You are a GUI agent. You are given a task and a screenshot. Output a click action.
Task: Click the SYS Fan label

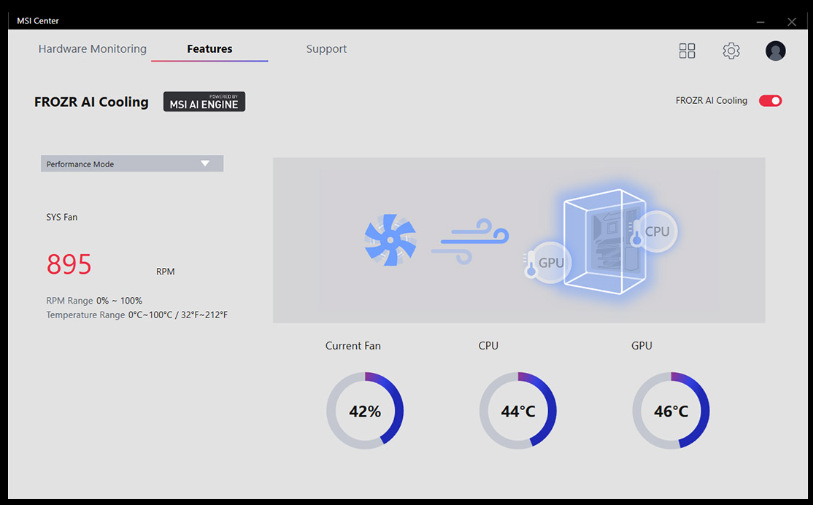[62, 217]
